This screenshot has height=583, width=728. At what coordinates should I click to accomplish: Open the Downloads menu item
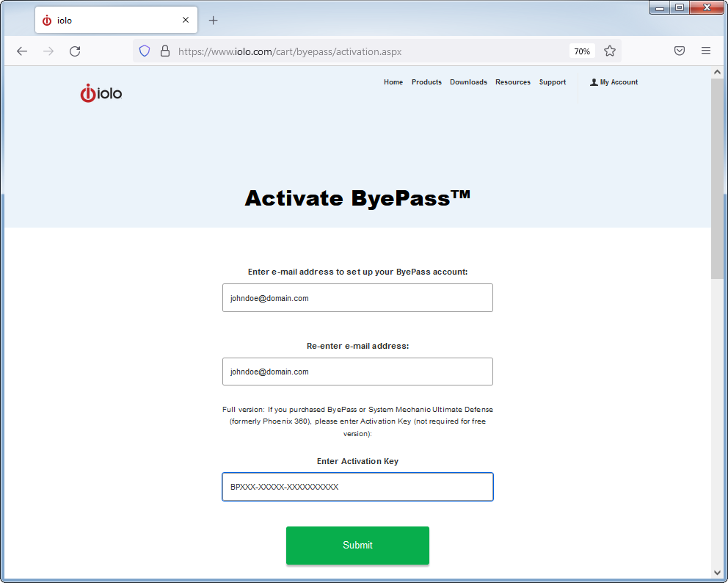click(x=468, y=82)
